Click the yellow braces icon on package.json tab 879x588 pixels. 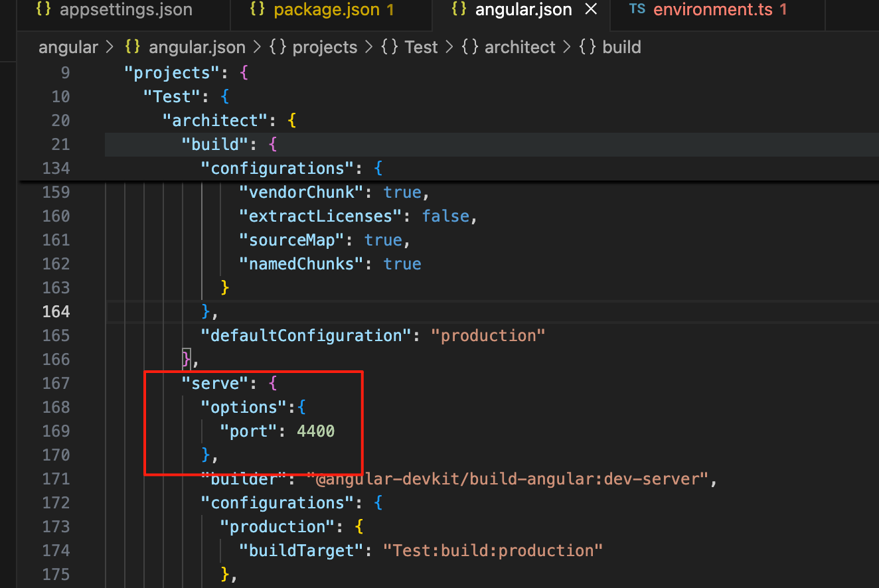pyautogui.click(x=259, y=10)
